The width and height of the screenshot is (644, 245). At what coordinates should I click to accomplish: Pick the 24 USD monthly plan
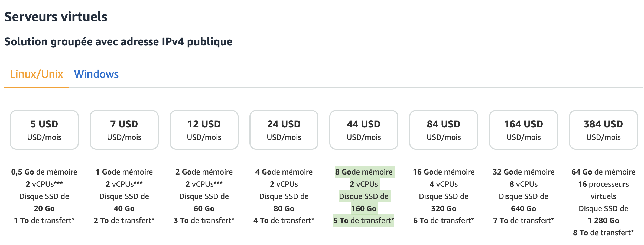(284, 130)
